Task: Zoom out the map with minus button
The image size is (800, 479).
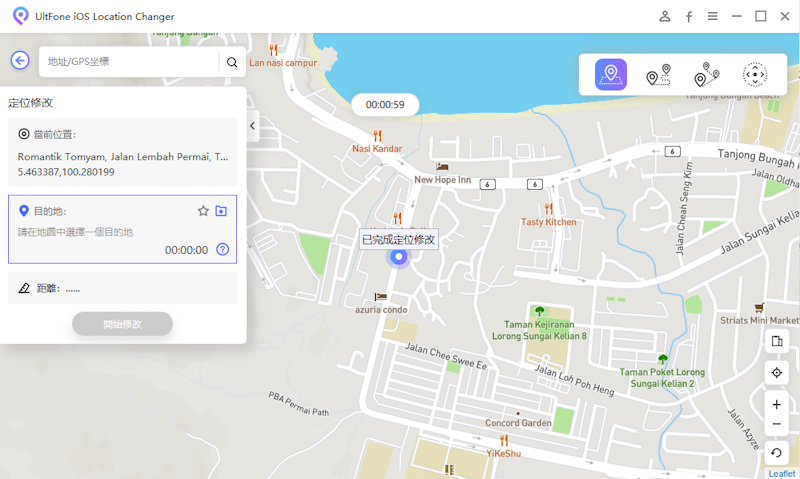Action: coord(777,425)
